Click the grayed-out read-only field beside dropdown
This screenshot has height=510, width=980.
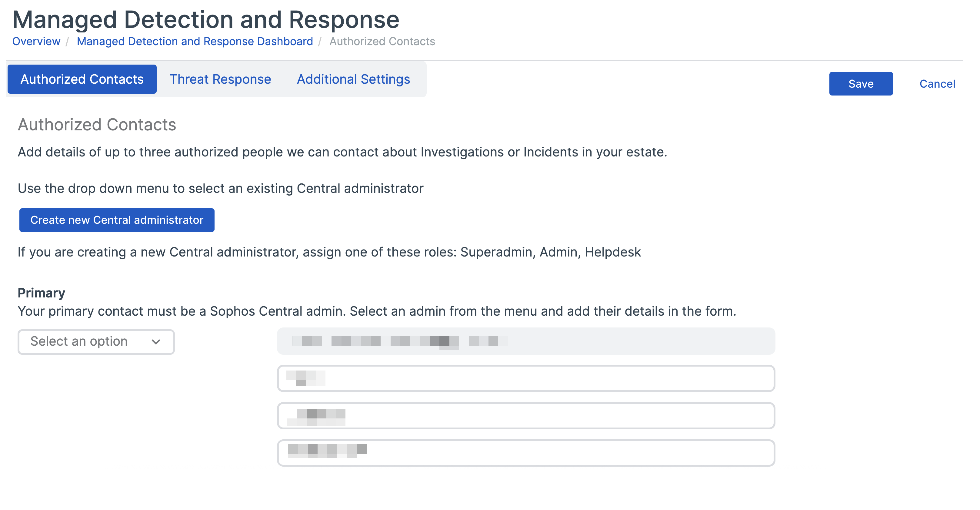click(x=526, y=341)
